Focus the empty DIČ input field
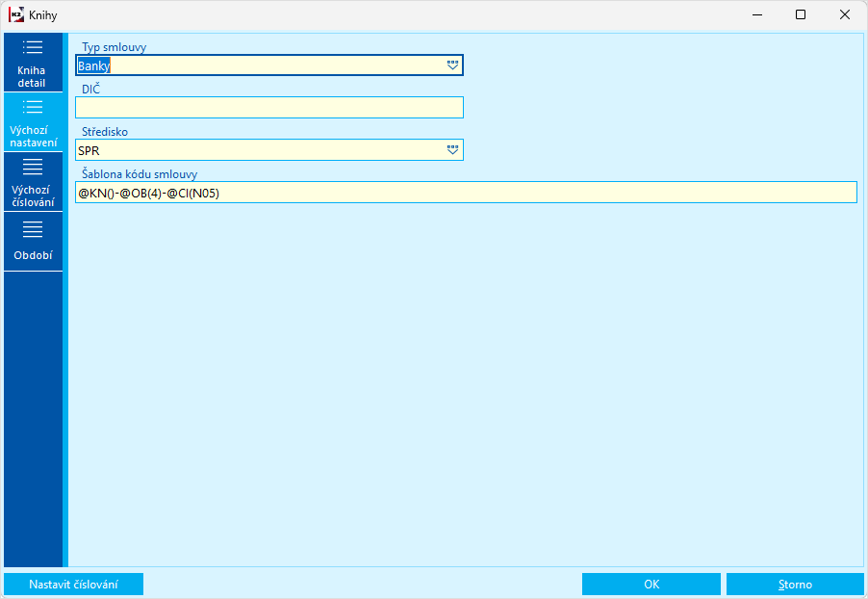Image resolution: width=868 pixels, height=599 pixels. pyautogui.click(x=269, y=108)
